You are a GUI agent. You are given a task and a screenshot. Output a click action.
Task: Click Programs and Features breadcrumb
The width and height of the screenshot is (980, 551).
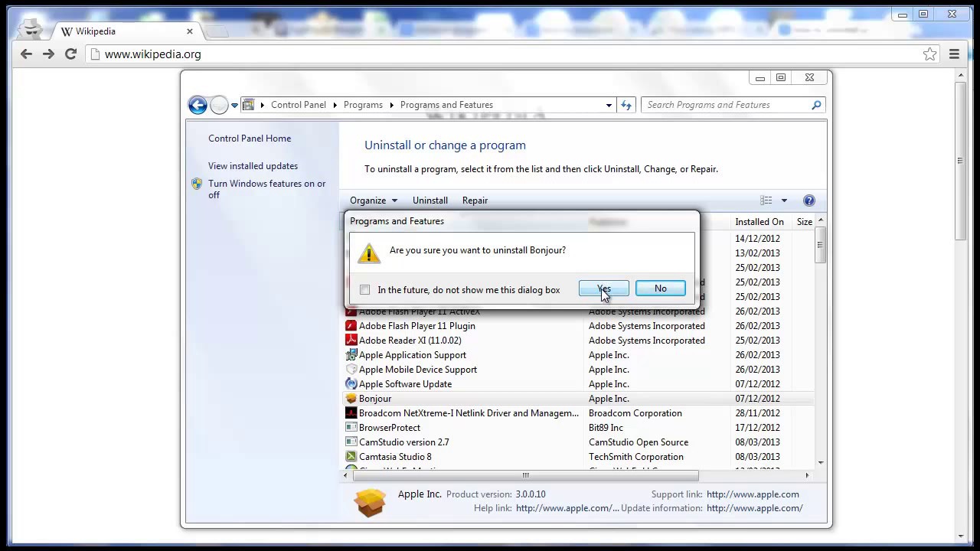click(x=446, y=105)
